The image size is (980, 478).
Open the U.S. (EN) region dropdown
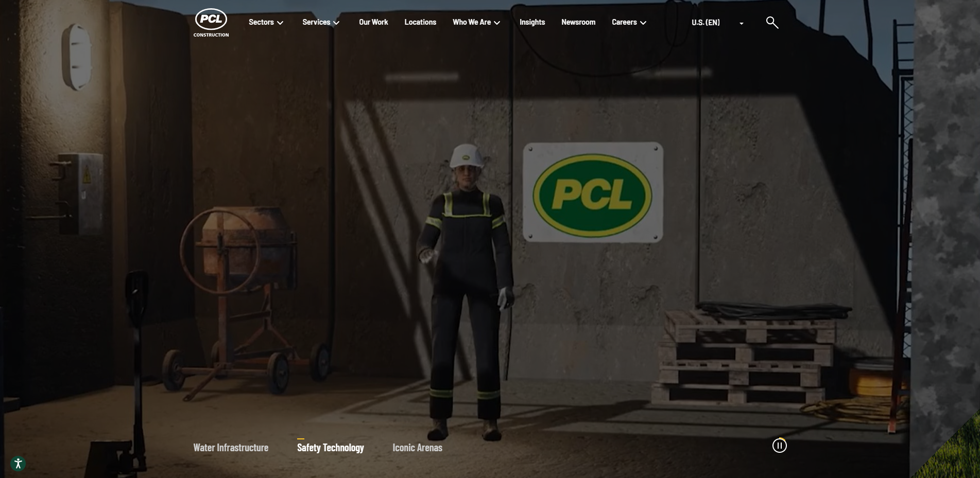pyautogui.click(x=706, y=23)
